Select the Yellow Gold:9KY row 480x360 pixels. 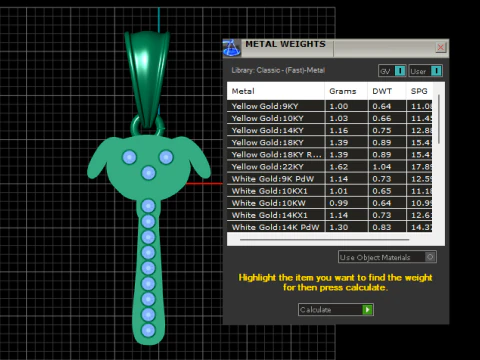click(330, 106)
